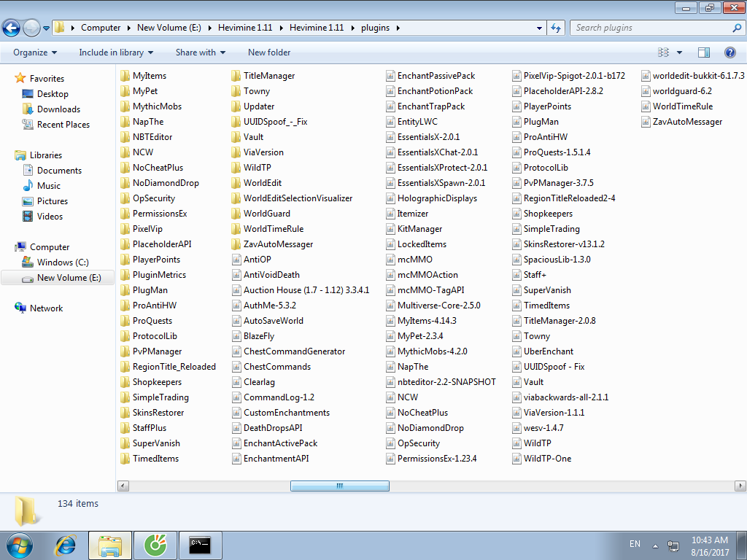
Task: Show hidden system tray icons arrow
Action: (655, 545)
